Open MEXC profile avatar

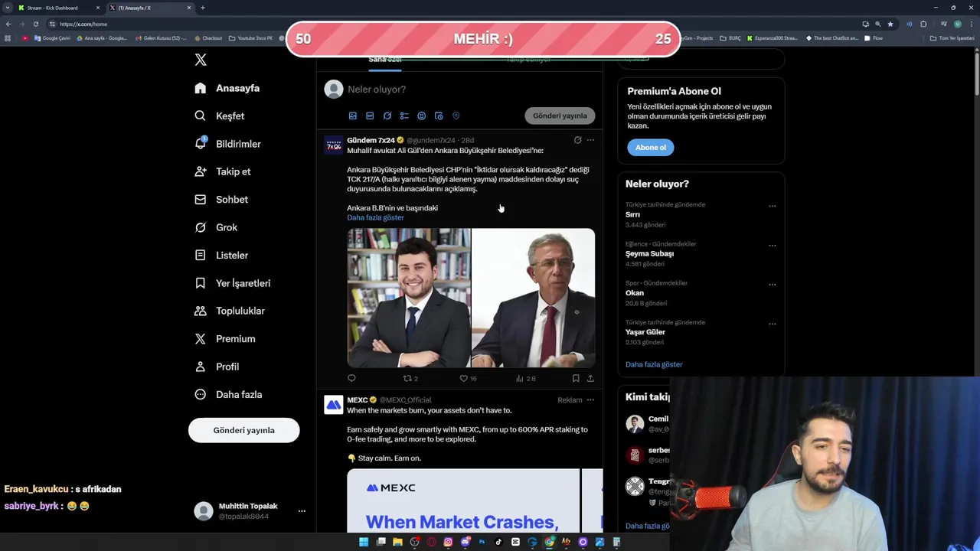tap(334, 405)
